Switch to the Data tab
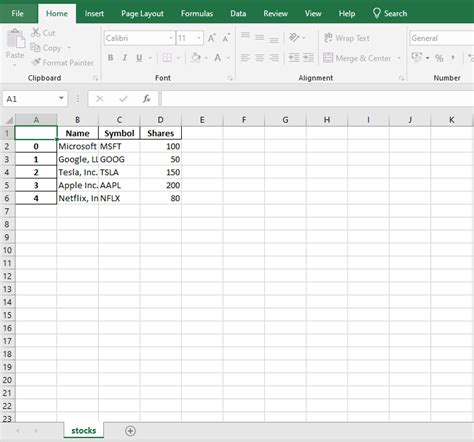 pyautogui.click(x=238, y=13)
